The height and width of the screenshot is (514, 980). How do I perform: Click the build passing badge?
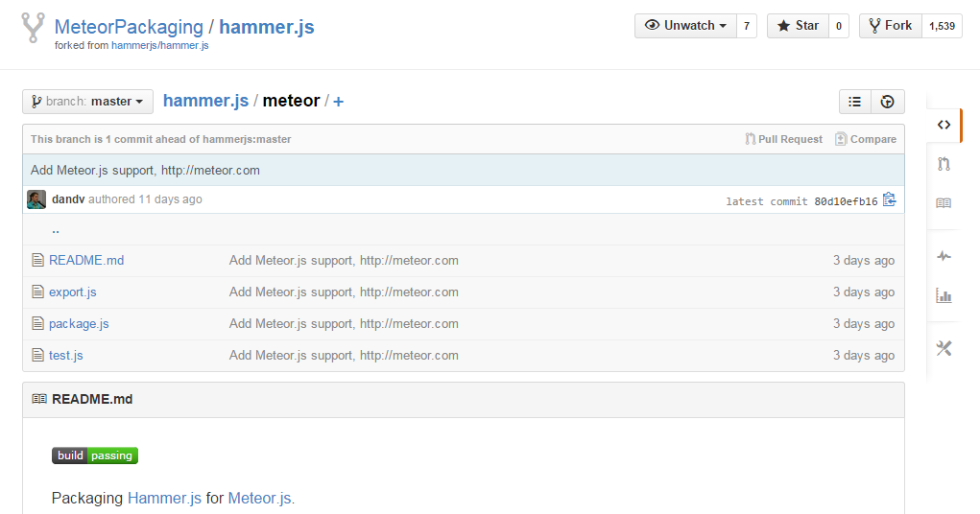pos(95,456)
